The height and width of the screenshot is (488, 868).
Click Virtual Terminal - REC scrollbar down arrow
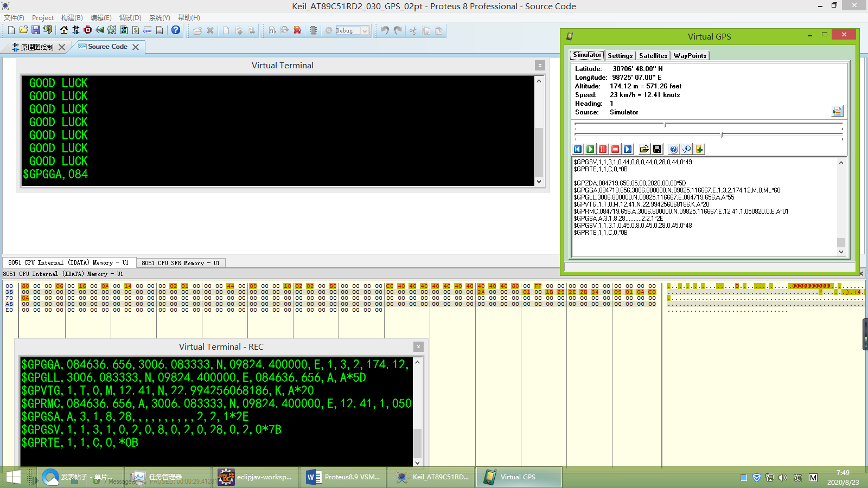[x=417, y=463]
